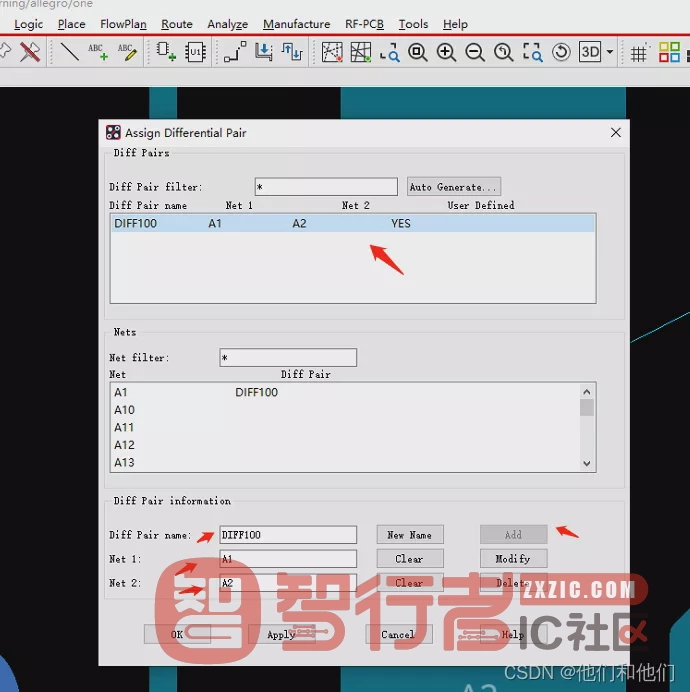Image resolution: width=690 pixels, height=692 pixels.
Task: Click the Zoom Fit icon
Action: click(418, 52)
